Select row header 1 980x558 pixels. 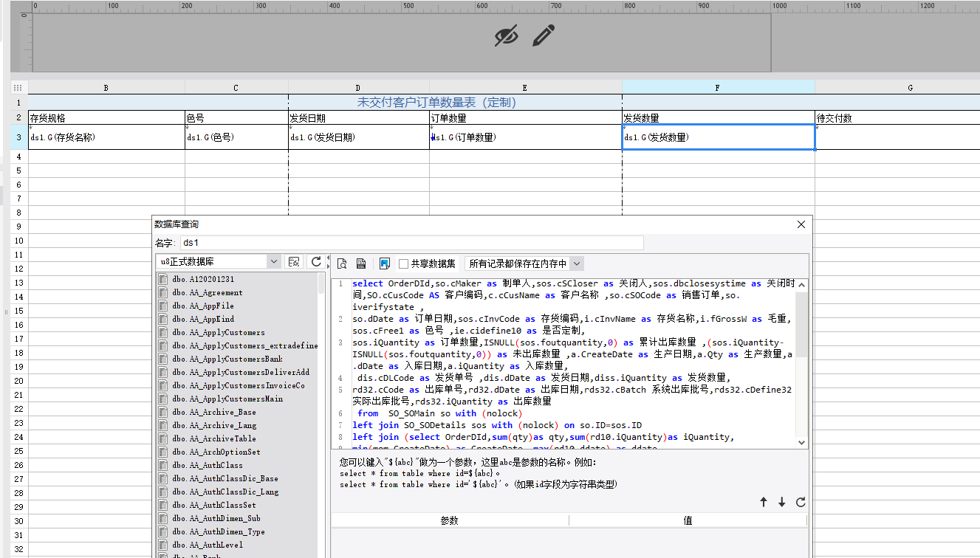coord(18,103)
